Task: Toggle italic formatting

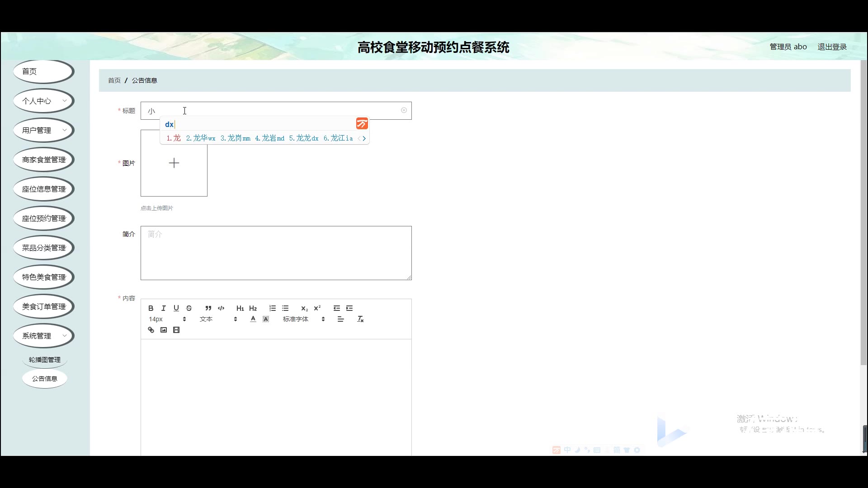Action: 164,308
